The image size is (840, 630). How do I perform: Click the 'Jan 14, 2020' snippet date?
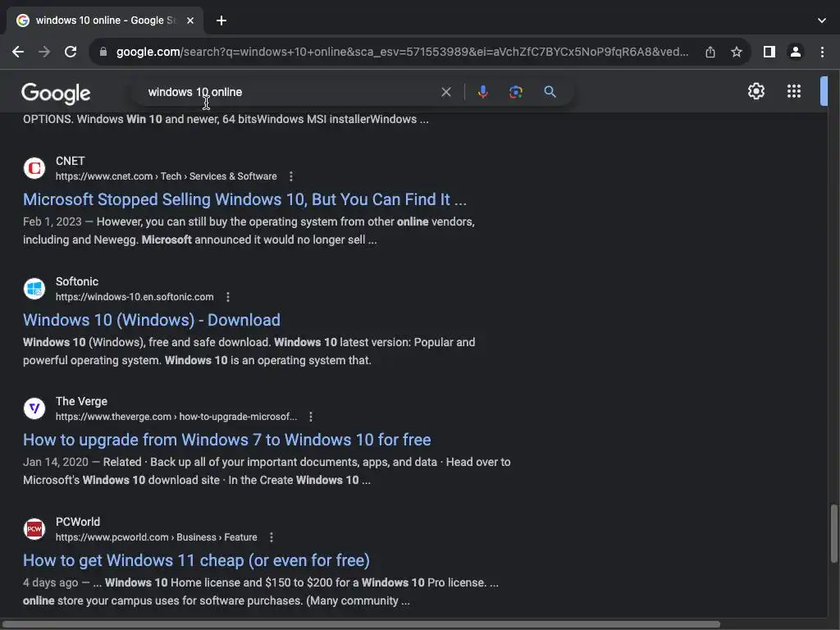[56, 463]
